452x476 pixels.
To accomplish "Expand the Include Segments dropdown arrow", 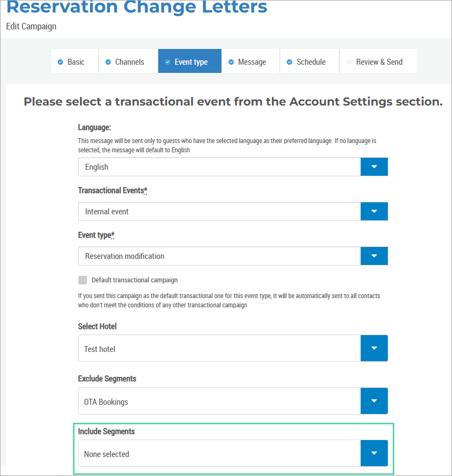I will pos(374,453).
